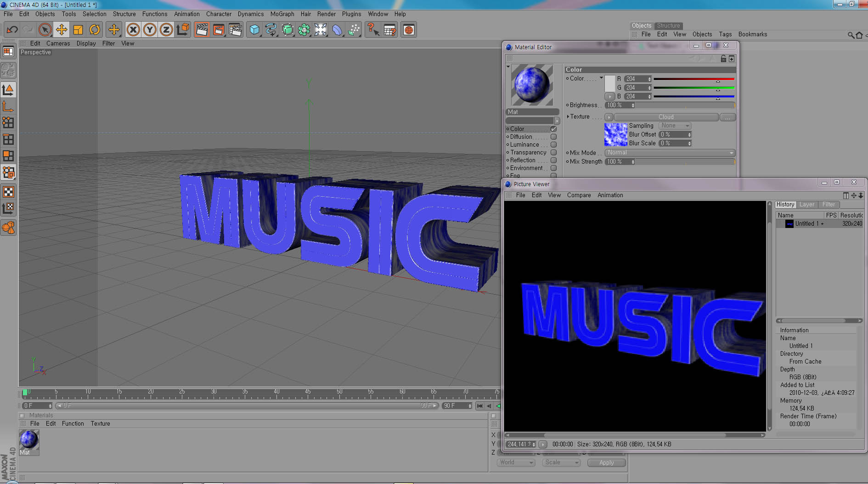The image size is (868, 484).
Task: Open the spline tools icon
Action: click(x=271, y=30)
